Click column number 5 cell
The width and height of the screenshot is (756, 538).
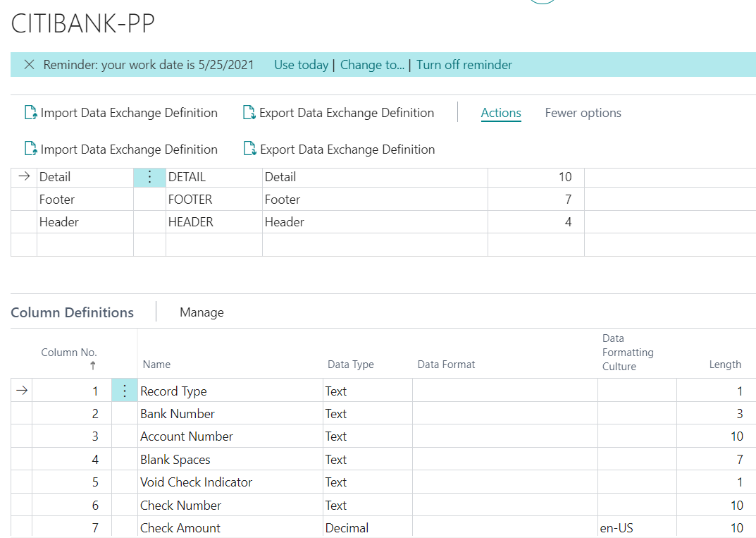click(x=71, y=482)
